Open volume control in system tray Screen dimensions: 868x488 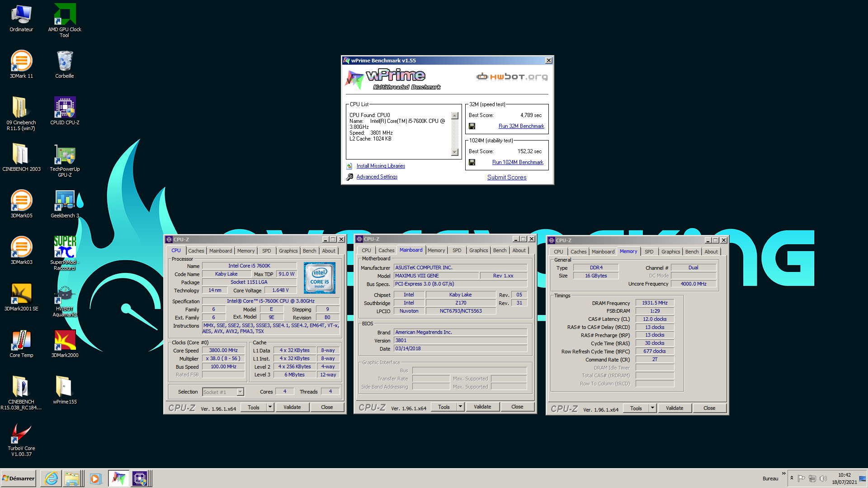823,479
